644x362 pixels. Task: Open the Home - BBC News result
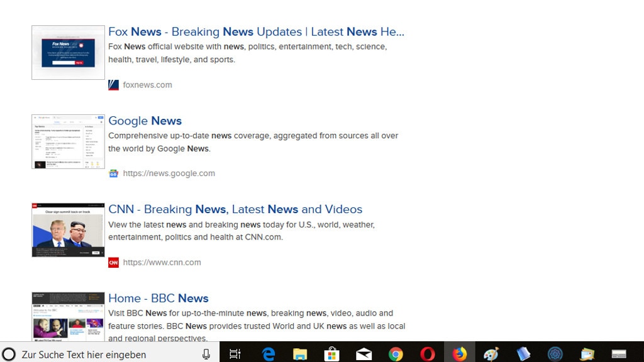pyautogui.click(x=158, y=298)
